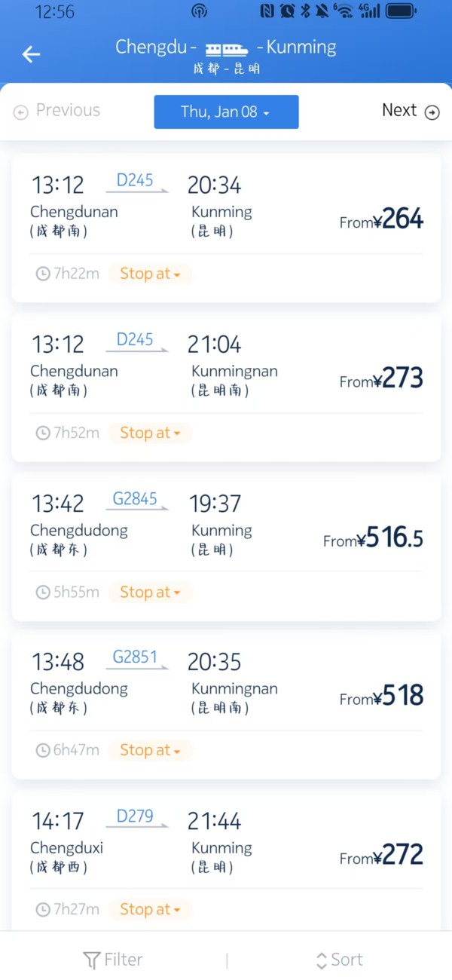Tap the back arrow icon

pyautogui.click(x=31, y=54)
